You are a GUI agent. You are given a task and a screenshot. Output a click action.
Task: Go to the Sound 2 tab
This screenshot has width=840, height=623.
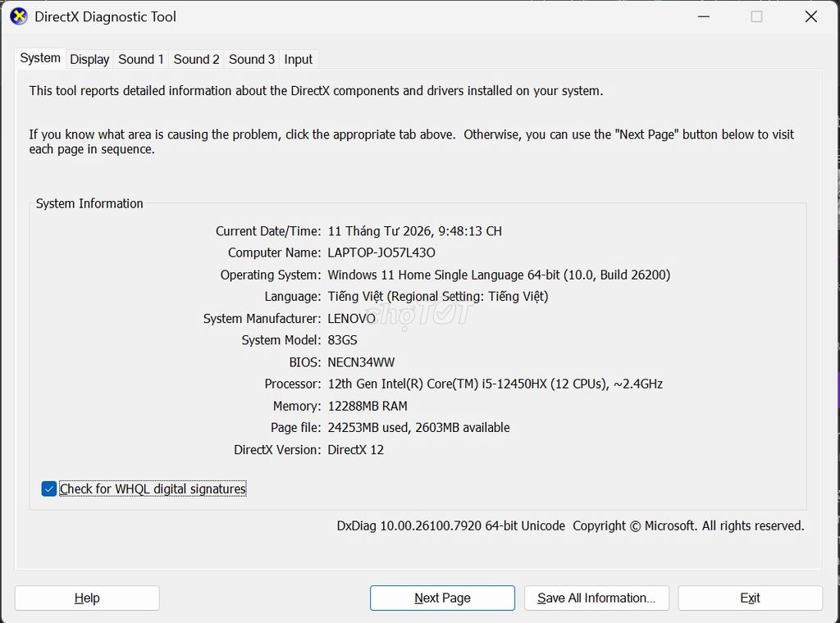196,59
